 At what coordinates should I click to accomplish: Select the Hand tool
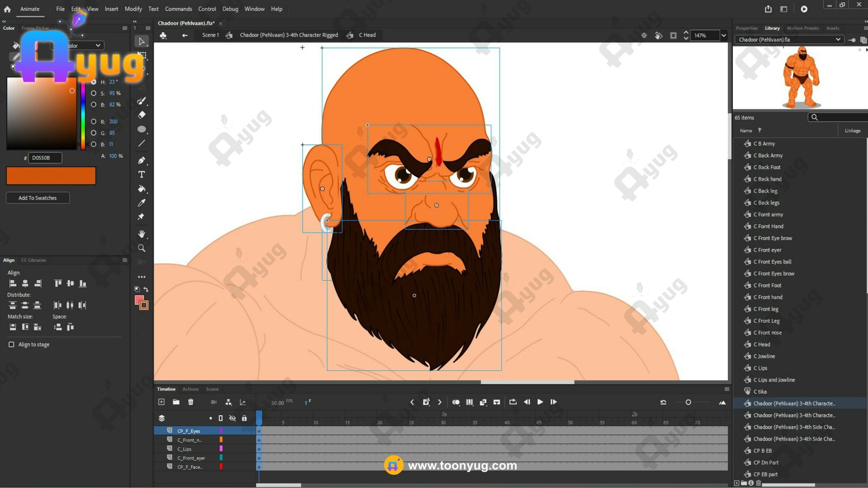coord(142,234)
